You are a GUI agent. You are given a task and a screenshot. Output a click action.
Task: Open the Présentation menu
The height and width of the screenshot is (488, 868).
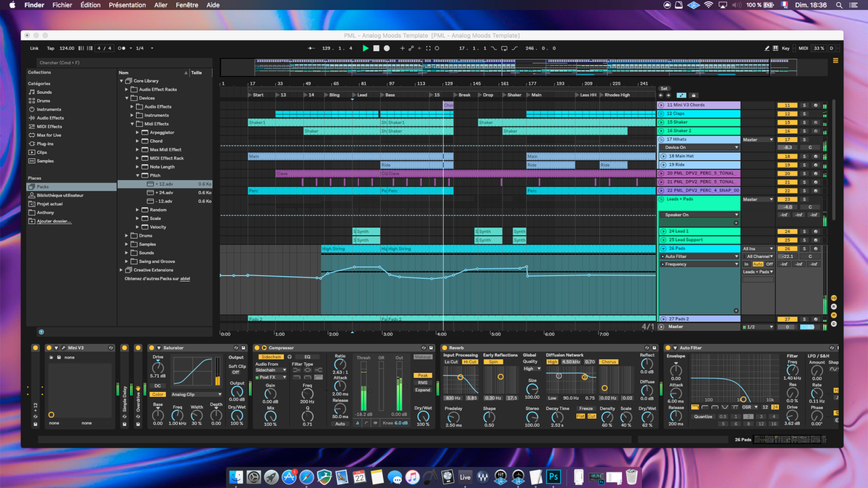coord(127,5)
